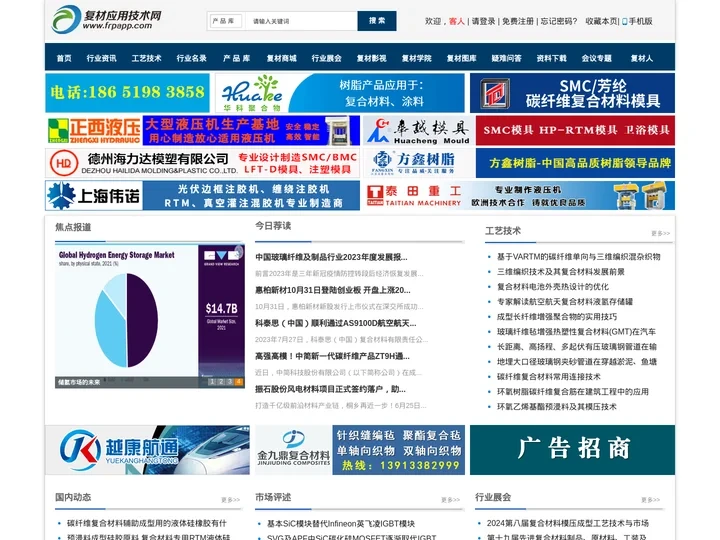Click 更多 next to 市场评述 heading
Screen dimensions: 720x540
point(450,500)
